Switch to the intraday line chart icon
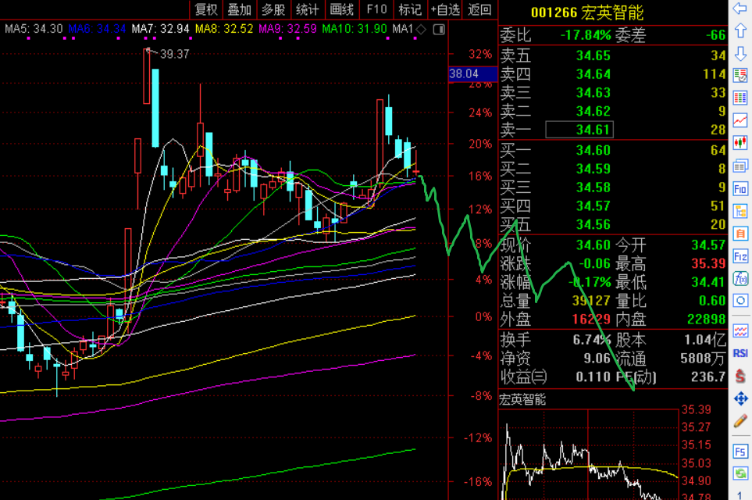 [x=740, y=121]
